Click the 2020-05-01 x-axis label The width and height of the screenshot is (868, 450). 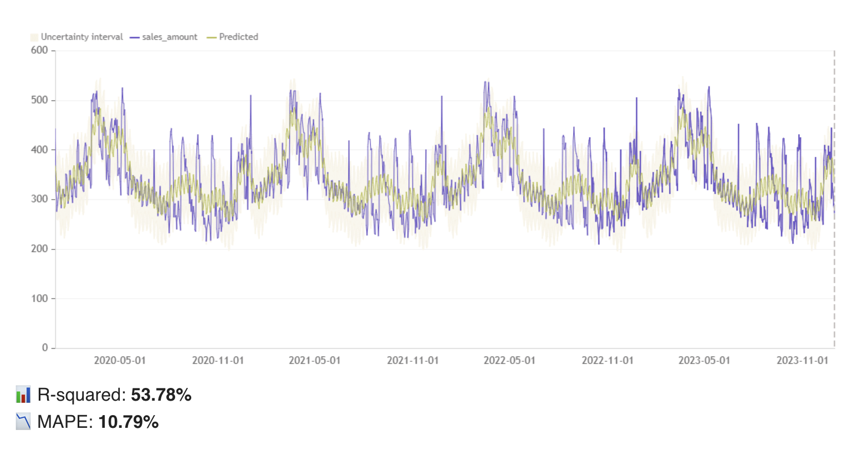tap(120, 361)
